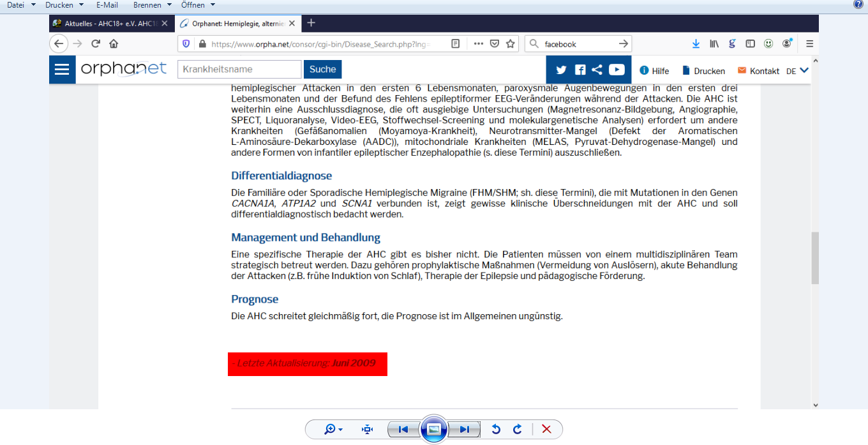Save the page to Pocket
Viewport: 868px width, 445px height.
click(495, 44)
